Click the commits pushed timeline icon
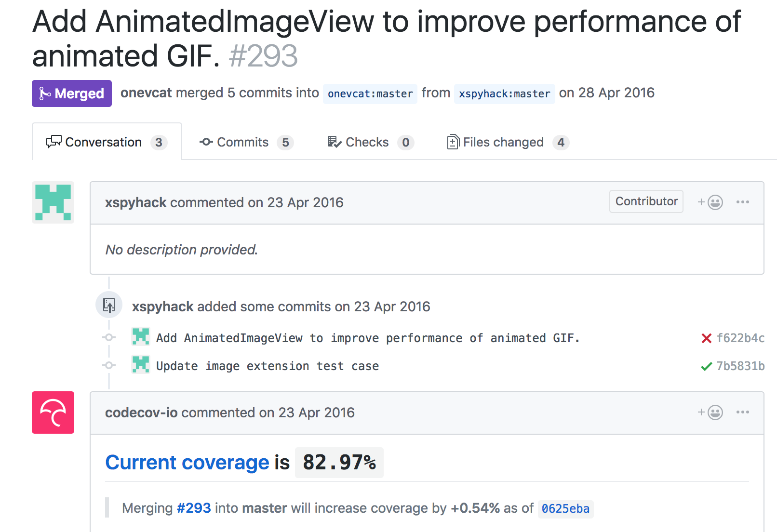This screenshot has height=532, width=777. 109,305
